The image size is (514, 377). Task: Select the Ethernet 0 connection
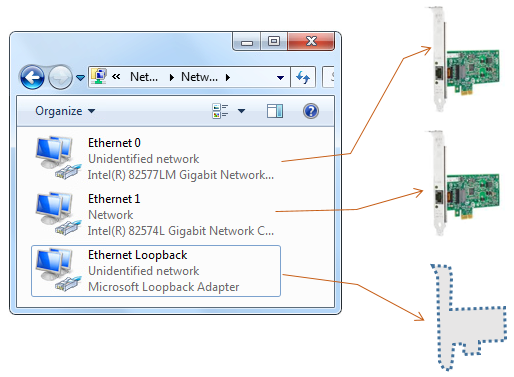[156, 158]
